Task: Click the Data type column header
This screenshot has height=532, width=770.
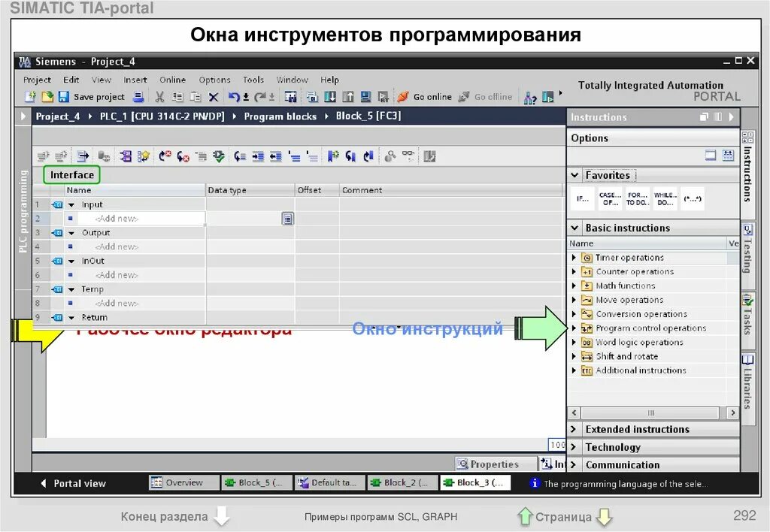Action: click(250, 190)
